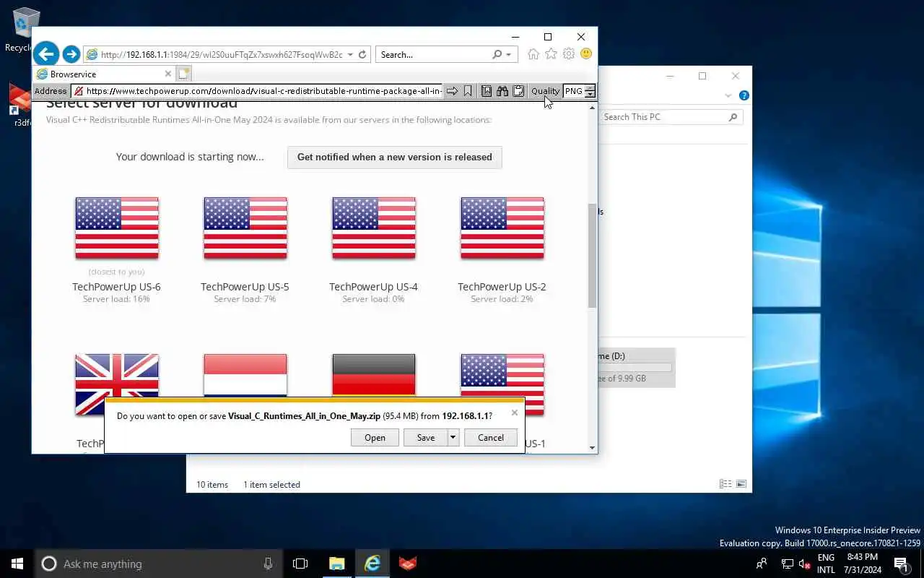The width and height of the screenshot is (924, 578).
Task: Select the D: drive in File Explorer
Action: (637, 368)
